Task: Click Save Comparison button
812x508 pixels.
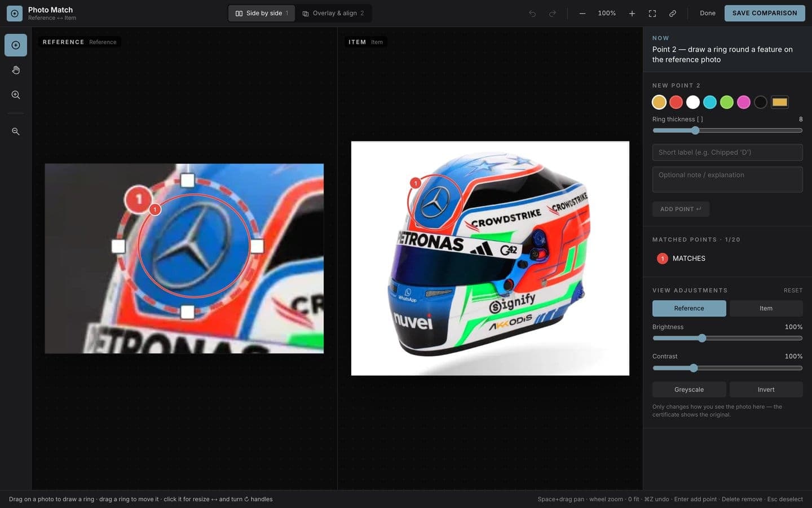Action: 765,13
